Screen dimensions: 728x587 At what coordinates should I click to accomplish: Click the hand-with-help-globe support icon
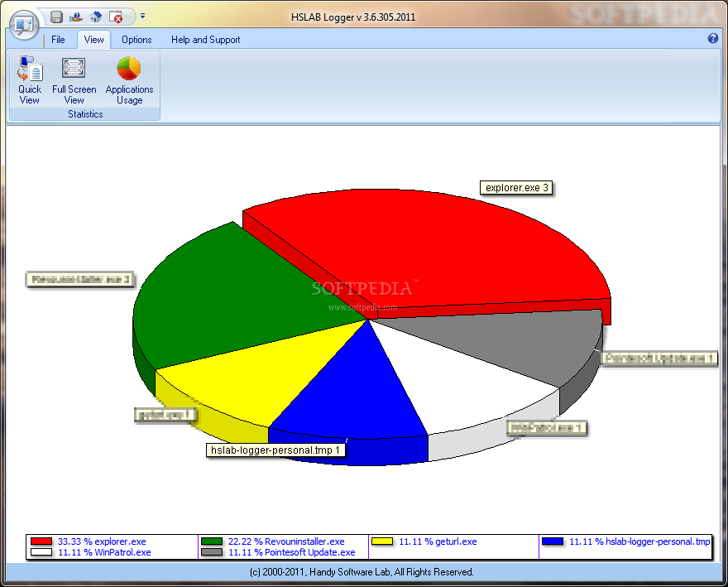[75, 17]
